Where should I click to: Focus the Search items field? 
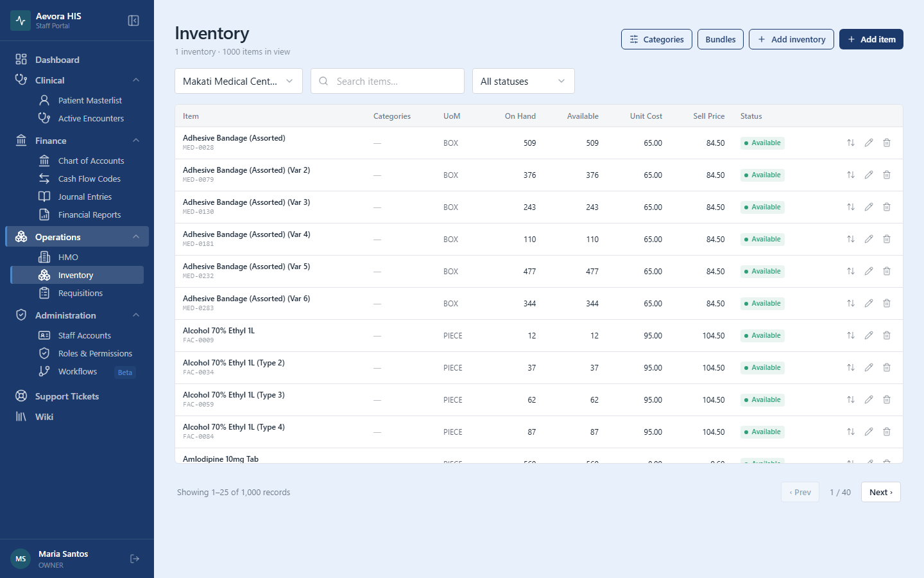point(388,81)
